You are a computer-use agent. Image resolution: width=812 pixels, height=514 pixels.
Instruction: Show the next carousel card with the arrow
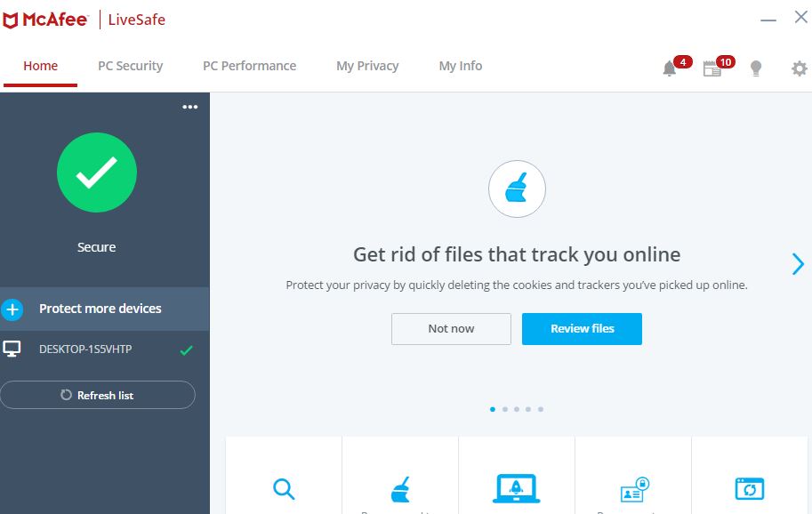pyautogui.click(x=798, y=264)
